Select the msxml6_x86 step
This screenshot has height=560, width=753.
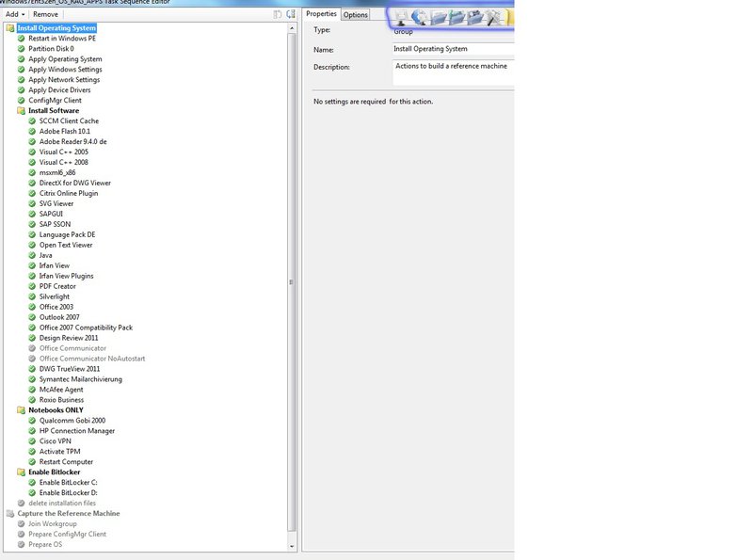point(57,172)
